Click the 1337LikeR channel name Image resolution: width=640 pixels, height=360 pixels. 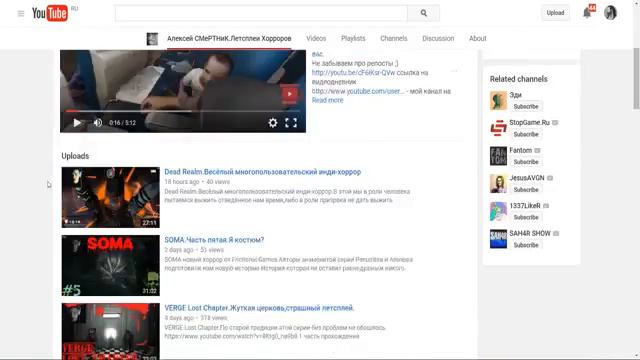(524, 206)
